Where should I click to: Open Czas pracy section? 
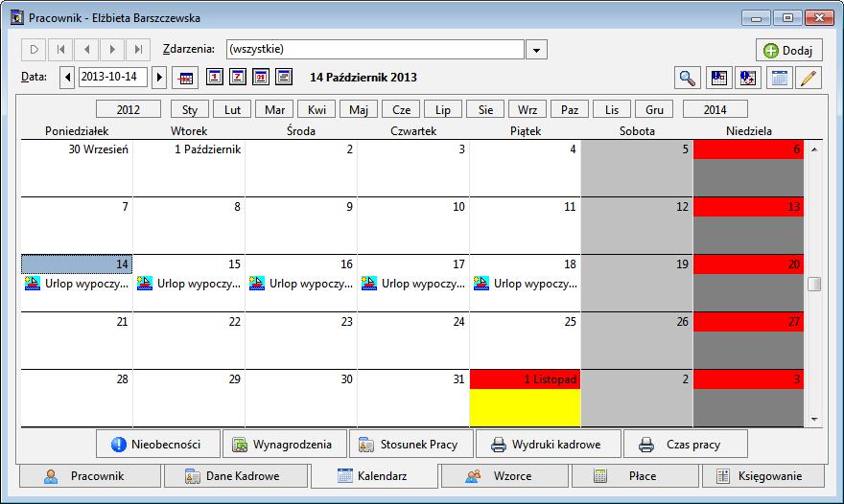[685, 444]
